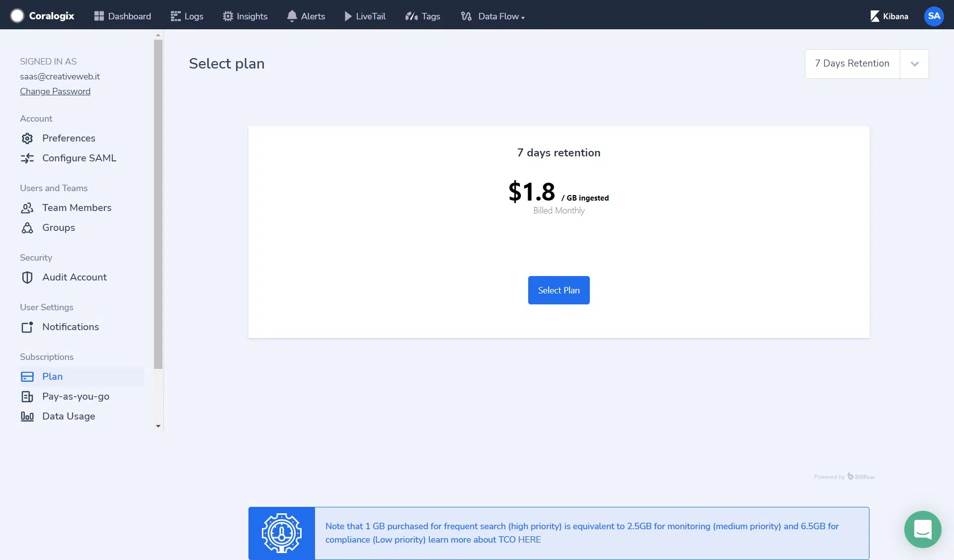The image size is (954, 560).
Task: Open the SA user avatar menu
Action: (934, 16)
